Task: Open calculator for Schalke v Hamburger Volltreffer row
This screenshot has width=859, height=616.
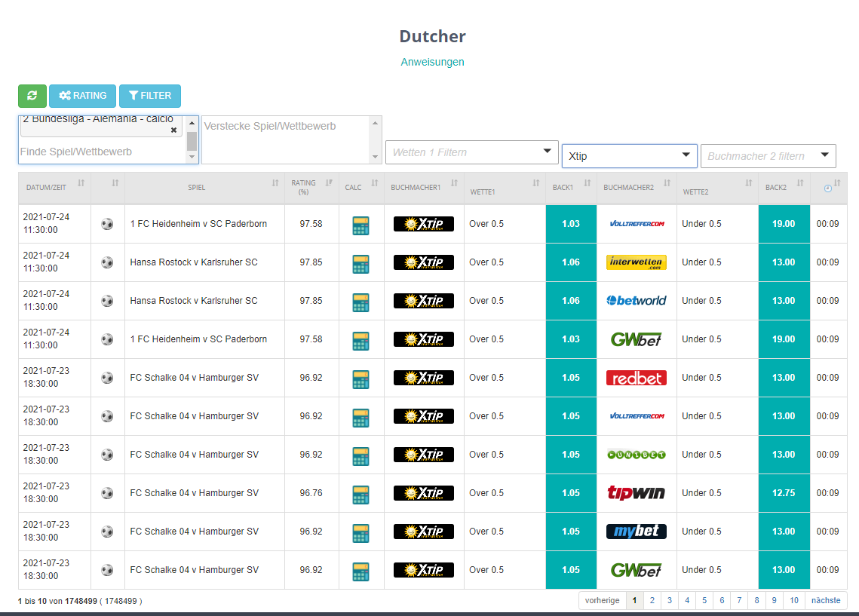Action: pyautogui.click(x=360, y=417)
